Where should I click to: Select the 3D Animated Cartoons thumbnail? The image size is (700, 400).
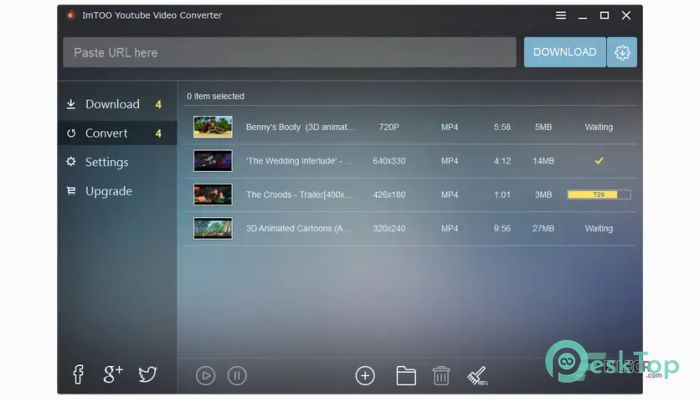pos(213,228)
